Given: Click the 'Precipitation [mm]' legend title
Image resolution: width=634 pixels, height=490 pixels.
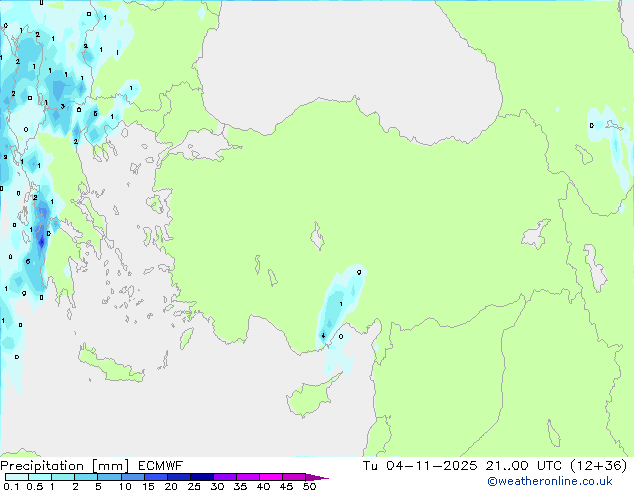Looking at the screenshot, I should [65, 466].
